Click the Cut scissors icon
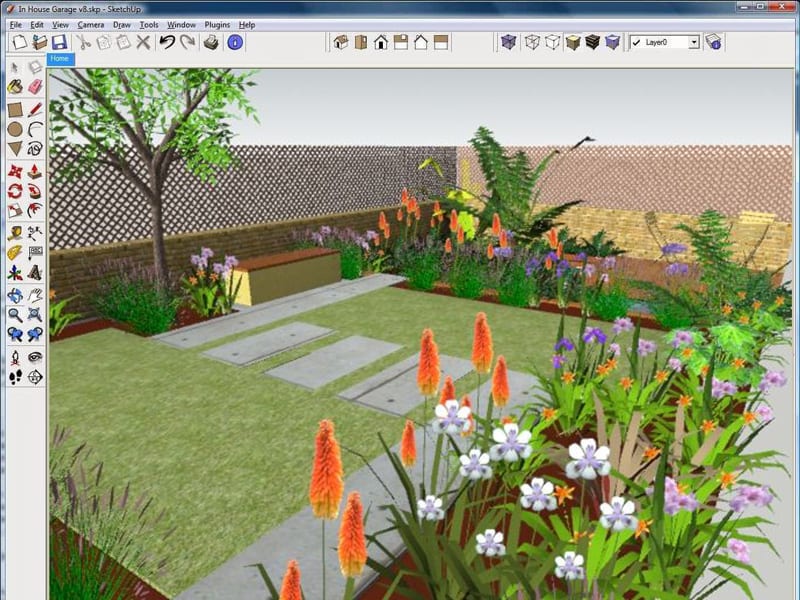Image resolution: width=800 pixels, height=600 pixels. (x=84, y=42)
